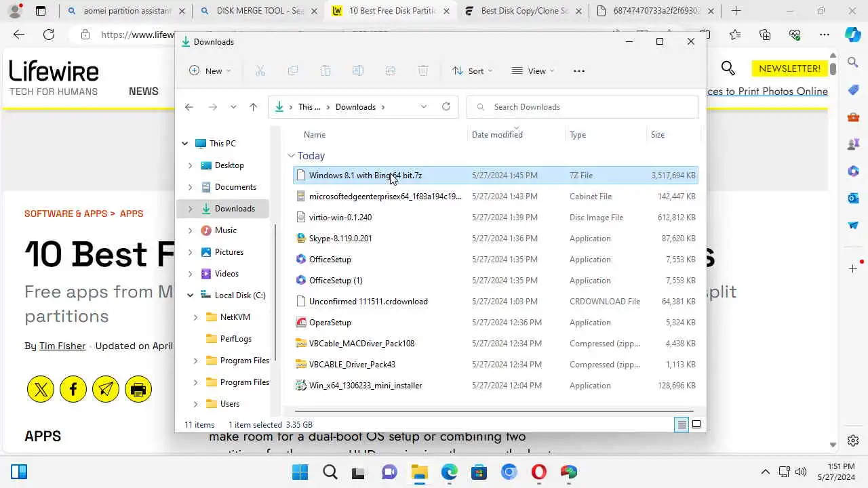Open Outlook icon in Edge sidebar
The width and height of the screenshot is (868, 488).
point(853,198)
